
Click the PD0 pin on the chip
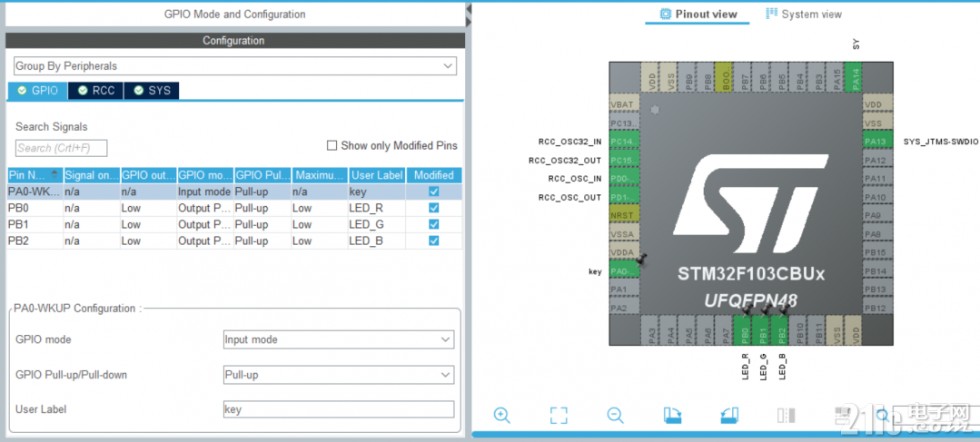point(624,179)
